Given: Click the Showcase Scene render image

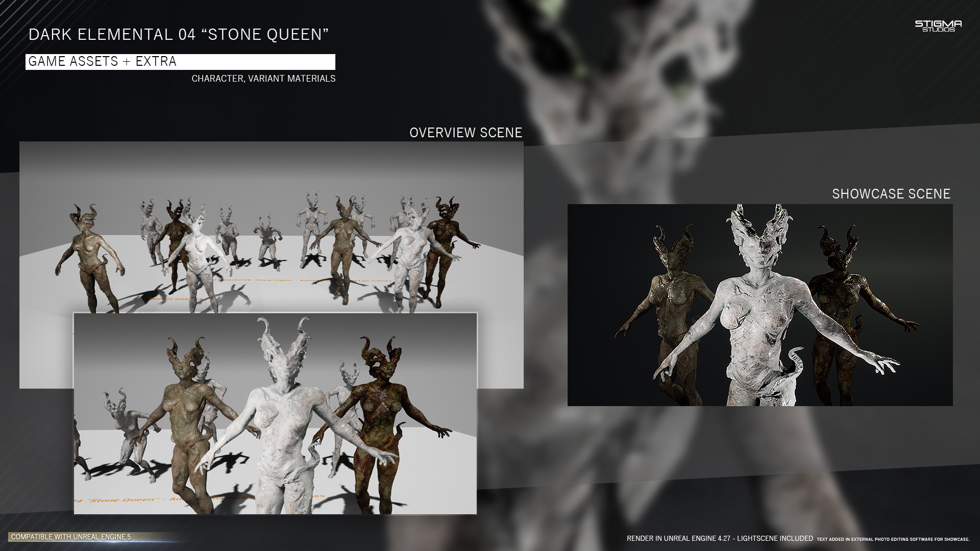Looking at the screenshot, I should (x=760, y=305).
